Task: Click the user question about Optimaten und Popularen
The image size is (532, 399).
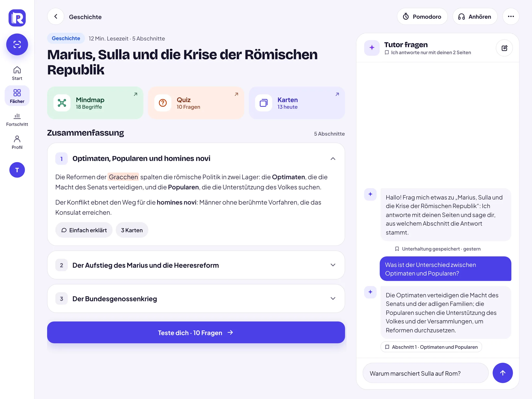Action: (x=445, y=269)
